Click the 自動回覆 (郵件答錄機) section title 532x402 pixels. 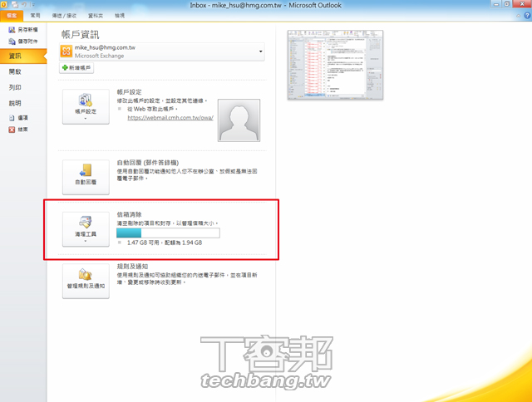point(148,163)
